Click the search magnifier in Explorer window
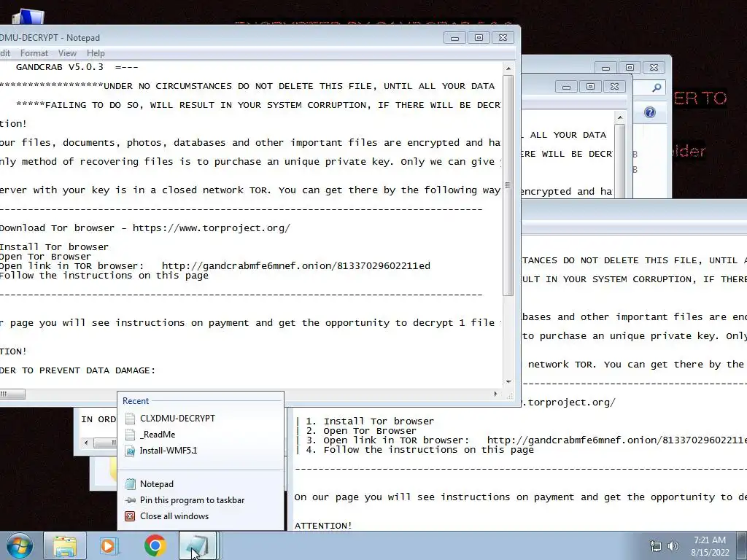The height and width of the screenshot is (560, 747). [657, 87]
